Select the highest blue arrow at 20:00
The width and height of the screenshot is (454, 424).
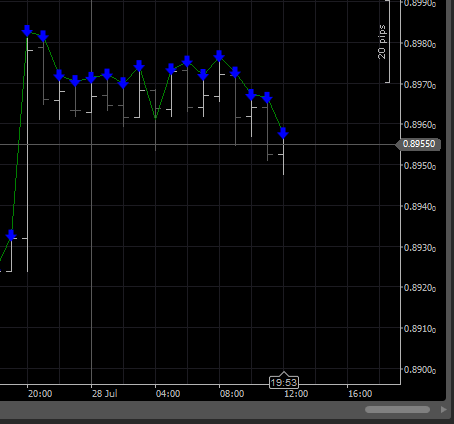coord(27,31)
